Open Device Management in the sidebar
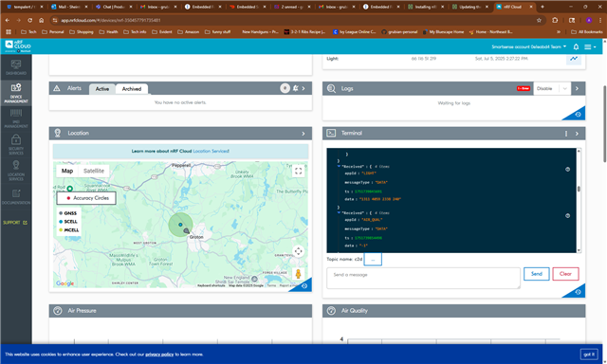The image size is (607, 364). click(x=16, y=93)
